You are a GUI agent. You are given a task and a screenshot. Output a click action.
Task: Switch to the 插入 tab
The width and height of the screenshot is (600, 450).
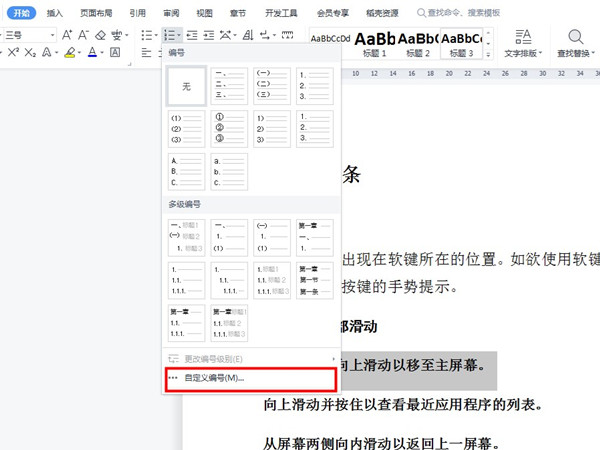[x=55, y=13]
